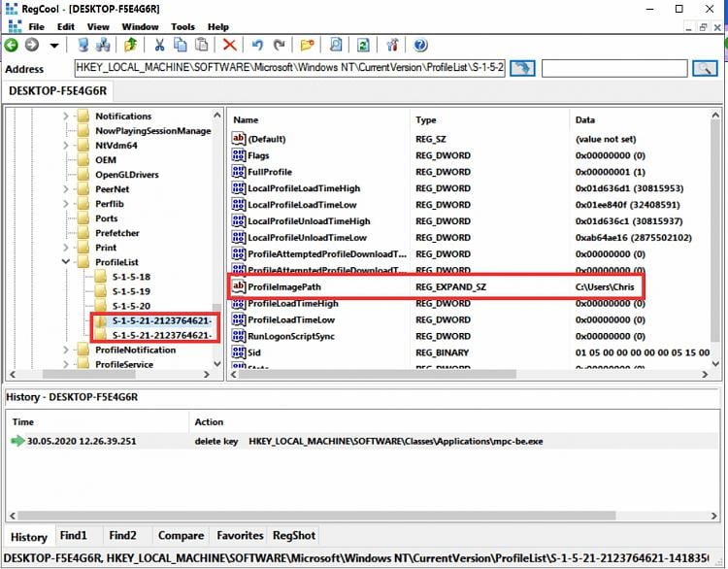Switch to the Compare tab

click(182, 536)
